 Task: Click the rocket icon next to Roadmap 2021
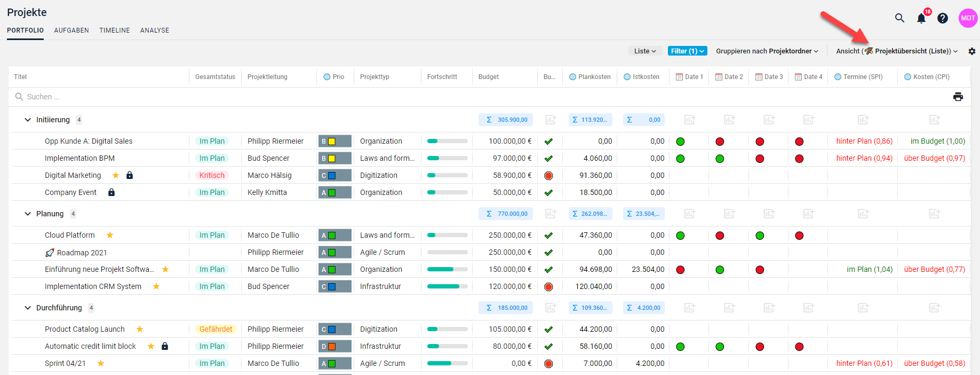tap(50, 253)
